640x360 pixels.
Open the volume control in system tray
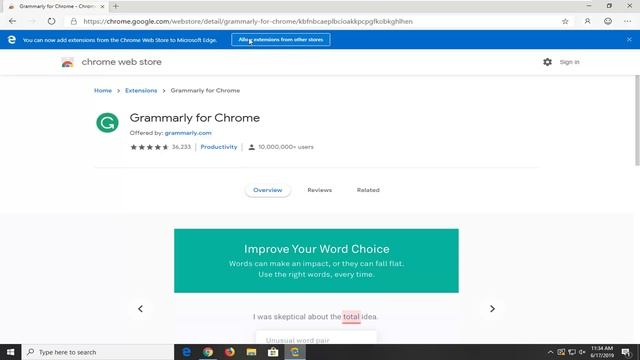(x=582, y=352)
